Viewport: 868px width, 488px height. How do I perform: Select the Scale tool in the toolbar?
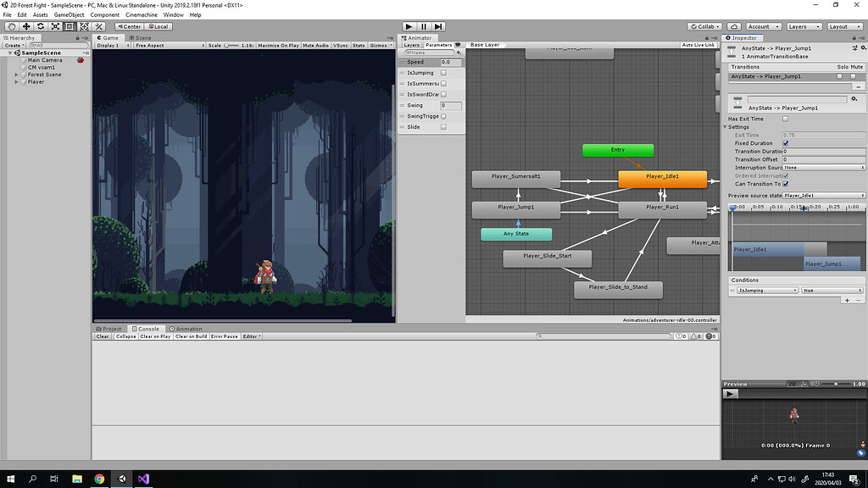click(54, 26)
